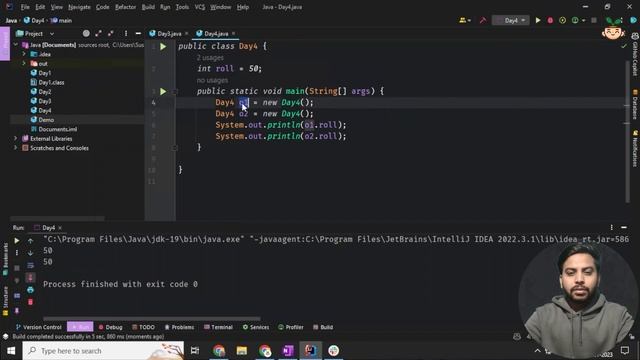Click print icon in Run console
640x360 pixels.
[30, 290]
